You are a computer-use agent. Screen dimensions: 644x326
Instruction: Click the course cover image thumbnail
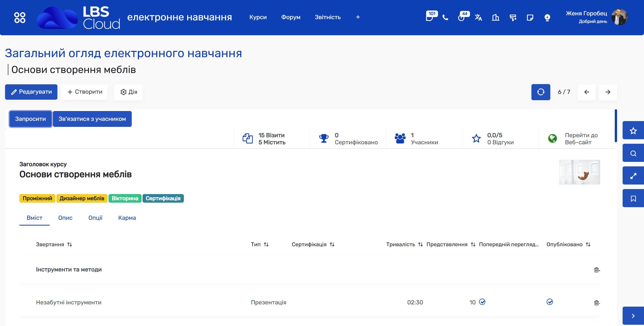click(580, 172)
